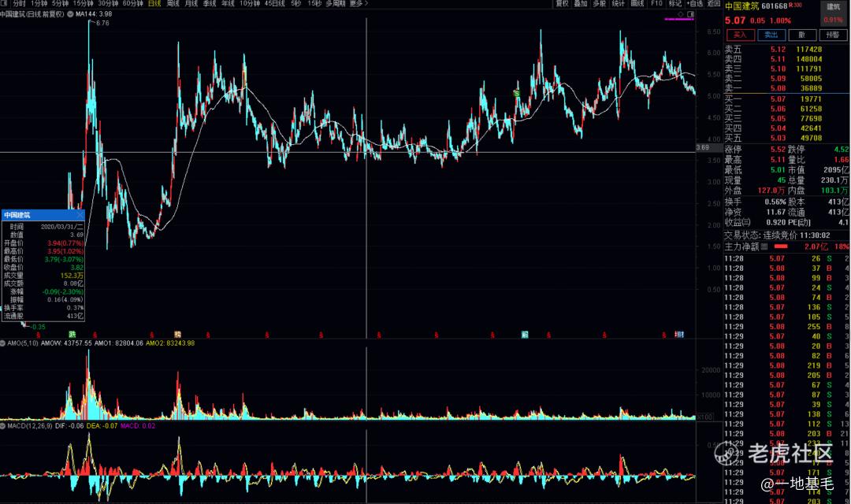Open F10 company info
The width and height of the screenshot is (851, 504).
(x=656, y=3)
